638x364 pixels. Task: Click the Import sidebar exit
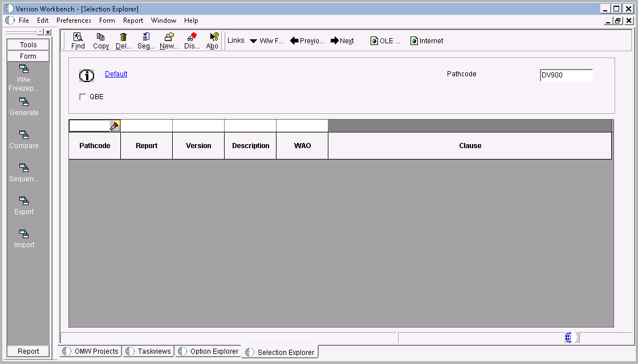pos(23,238)
